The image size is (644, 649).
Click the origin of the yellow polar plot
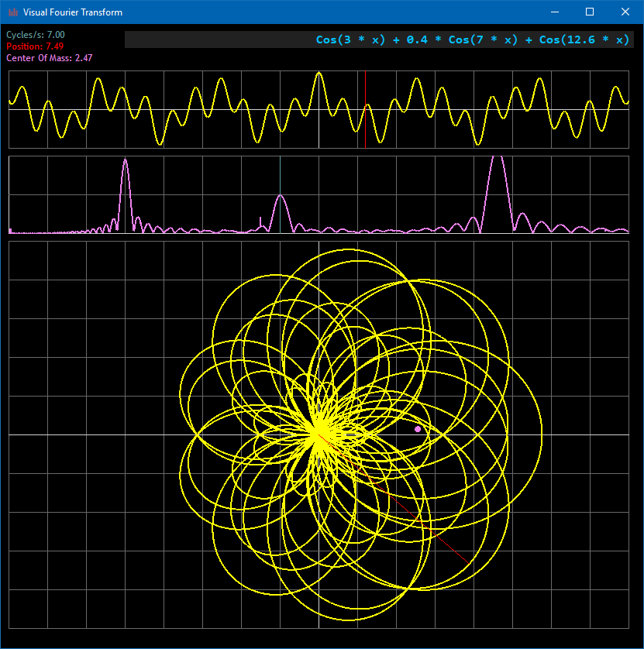tap(319, 435)
